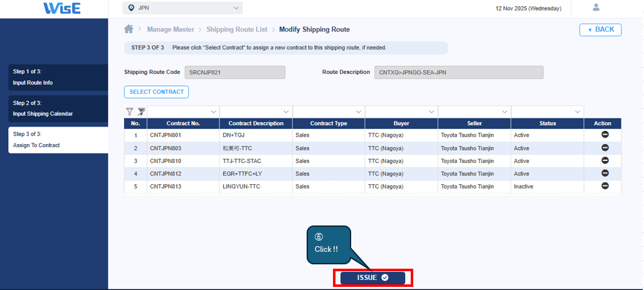Viewport: 644px width, 290px height.
Task: Expand the Contract No. filter dropdown
Action: [x=213, y=112]
